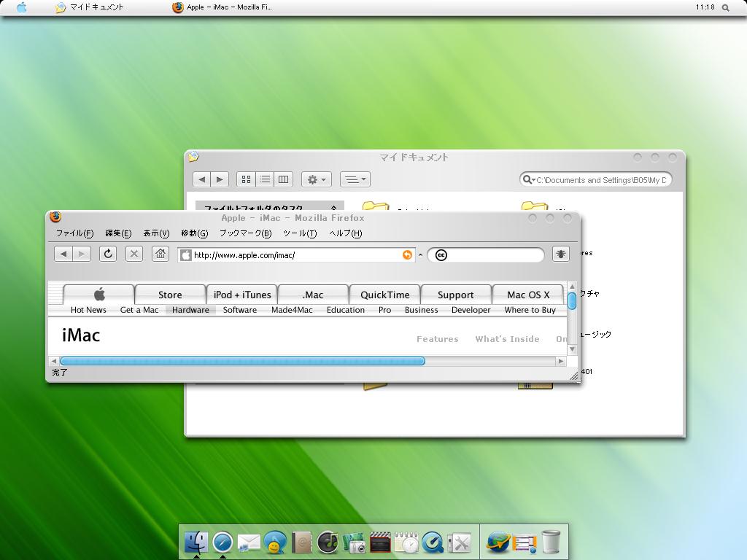The image size is (747, 560).
Task: Launch iTunes from the dock
Action: [328, 542]
